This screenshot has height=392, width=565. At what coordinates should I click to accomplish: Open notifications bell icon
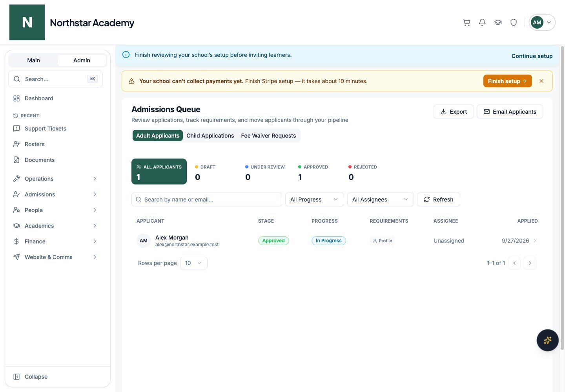[482, 22]
